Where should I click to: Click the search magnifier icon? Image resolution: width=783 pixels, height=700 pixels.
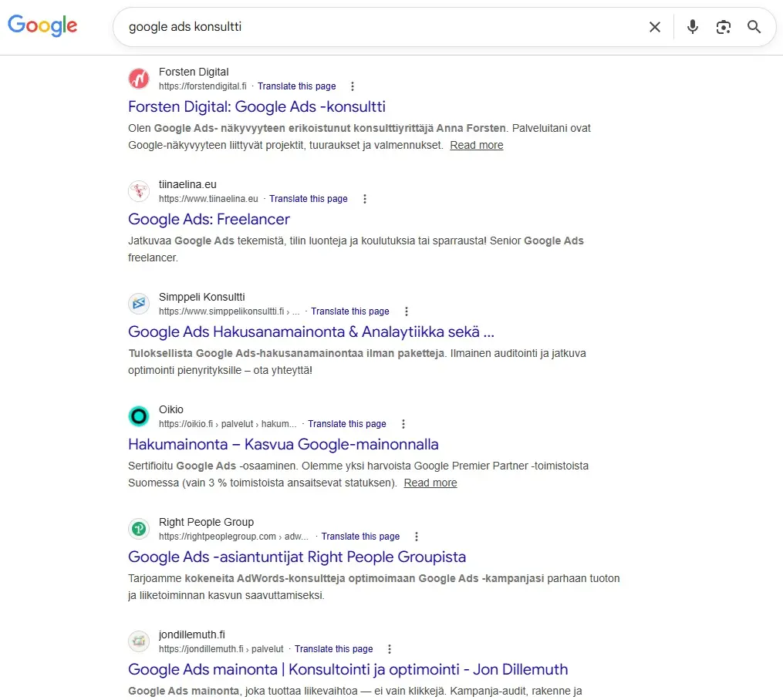754,26
